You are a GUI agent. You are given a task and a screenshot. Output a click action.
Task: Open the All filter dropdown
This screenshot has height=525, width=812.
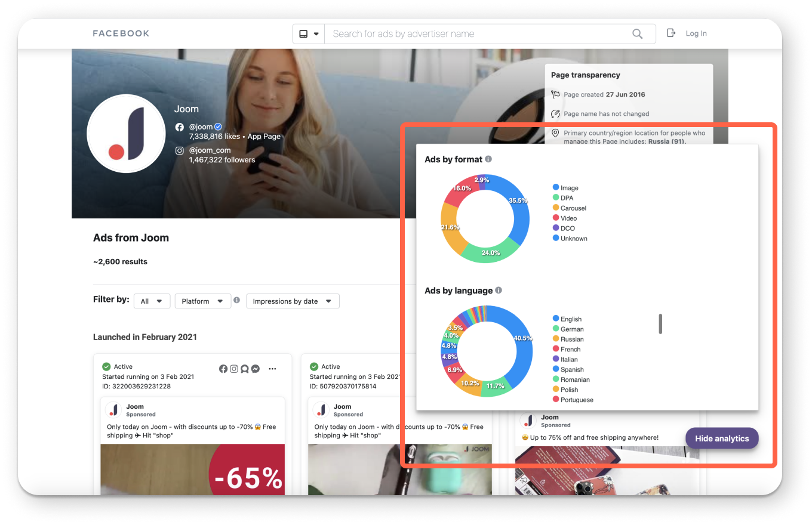click(152, 301)
